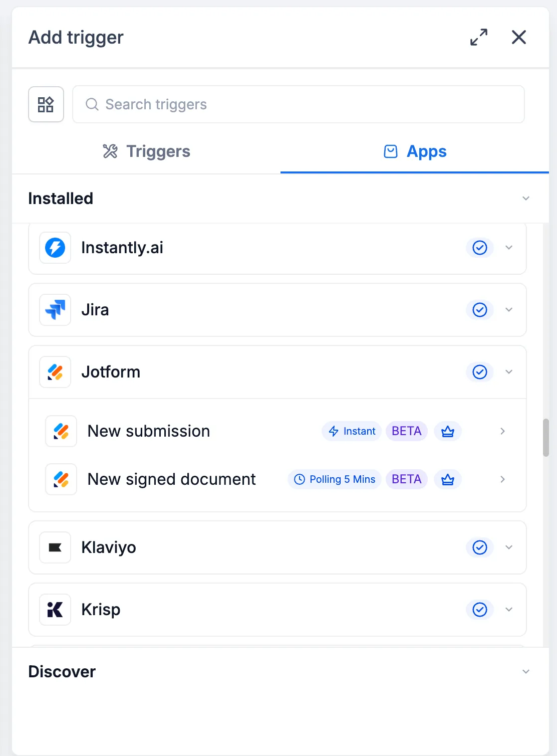The height and width of the screenshot is (756, 557).
Task: Close the Add trigger panel
Action: coord(519,37)
